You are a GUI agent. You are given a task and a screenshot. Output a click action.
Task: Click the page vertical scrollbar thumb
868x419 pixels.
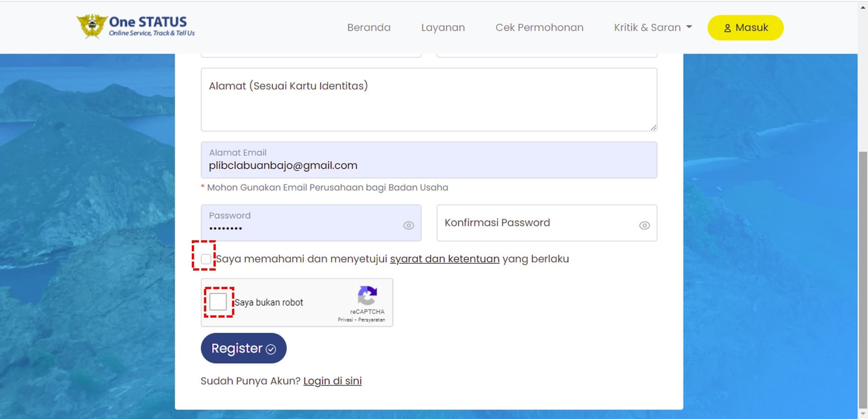pyautogui.click(x=863, y=281)
